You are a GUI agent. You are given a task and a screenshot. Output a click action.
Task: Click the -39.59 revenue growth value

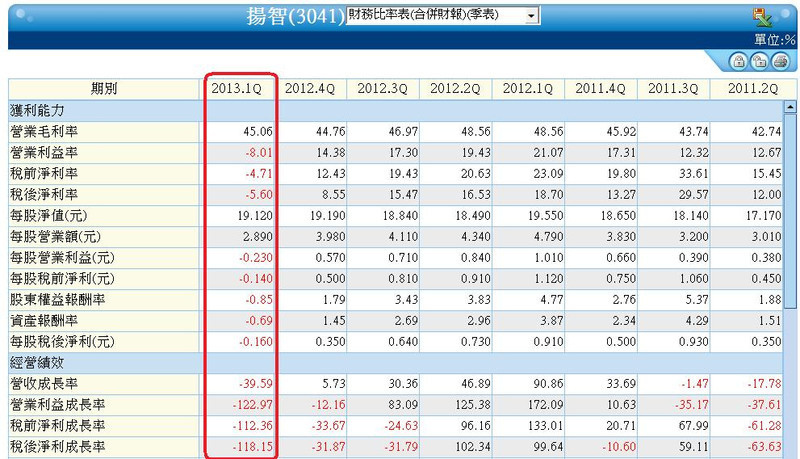click(x=256, y=384)
